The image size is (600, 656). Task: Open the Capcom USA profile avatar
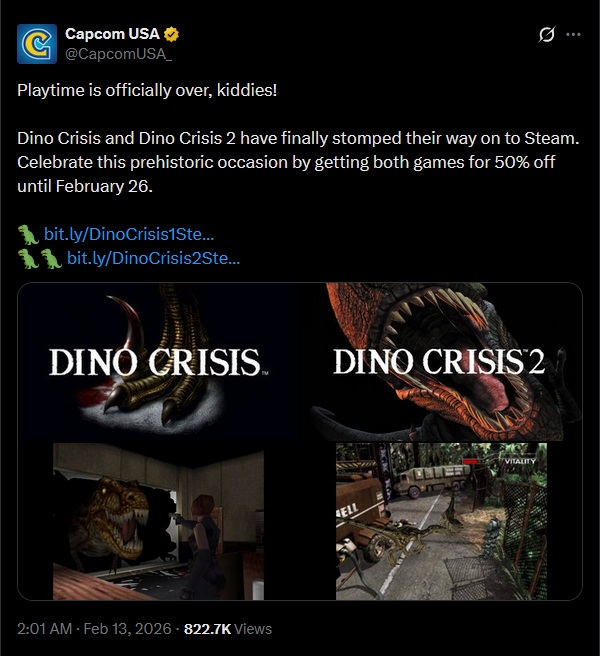click(37, 44)
